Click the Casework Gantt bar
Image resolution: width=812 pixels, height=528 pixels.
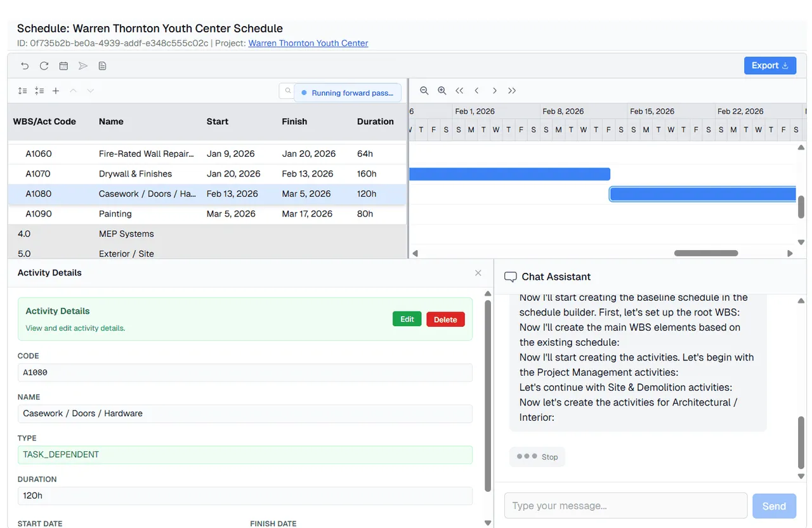pyautogui.click(x=702, y=194)
